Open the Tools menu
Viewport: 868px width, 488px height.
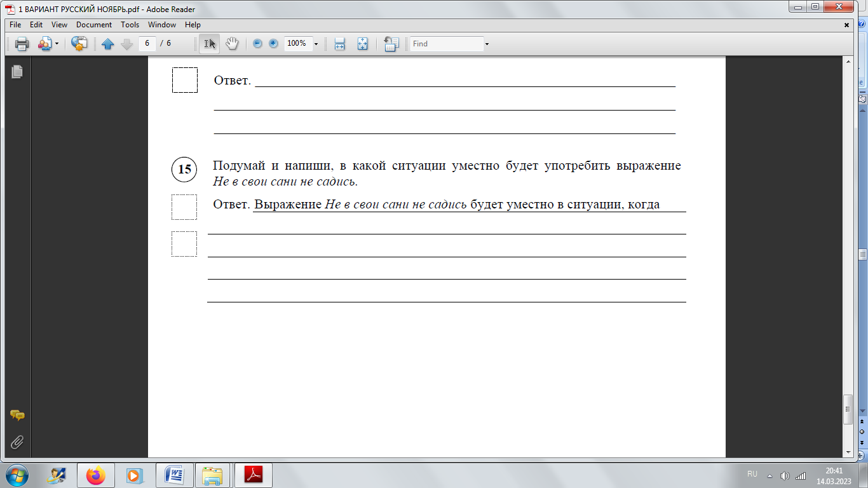pyautogui.click(x=130, y=25)
